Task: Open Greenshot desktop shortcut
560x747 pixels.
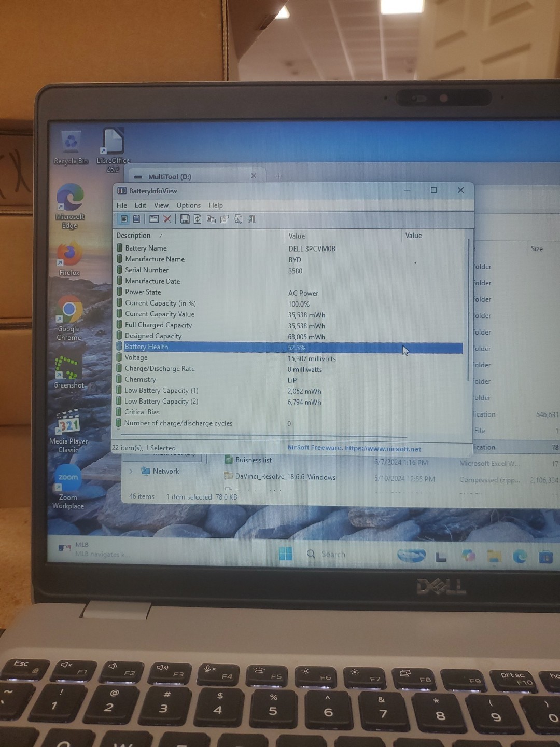Action: (x=68, y=372)
